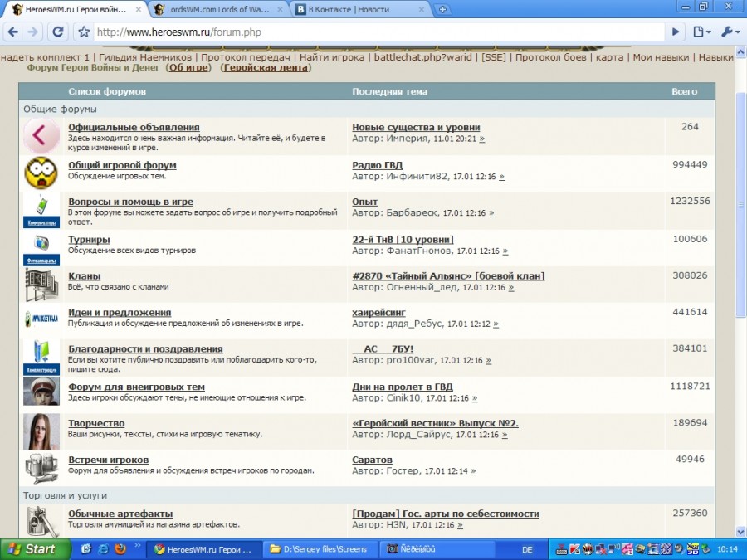Open the Геройский вестник Выпуск №2 topic

[435, 423]
